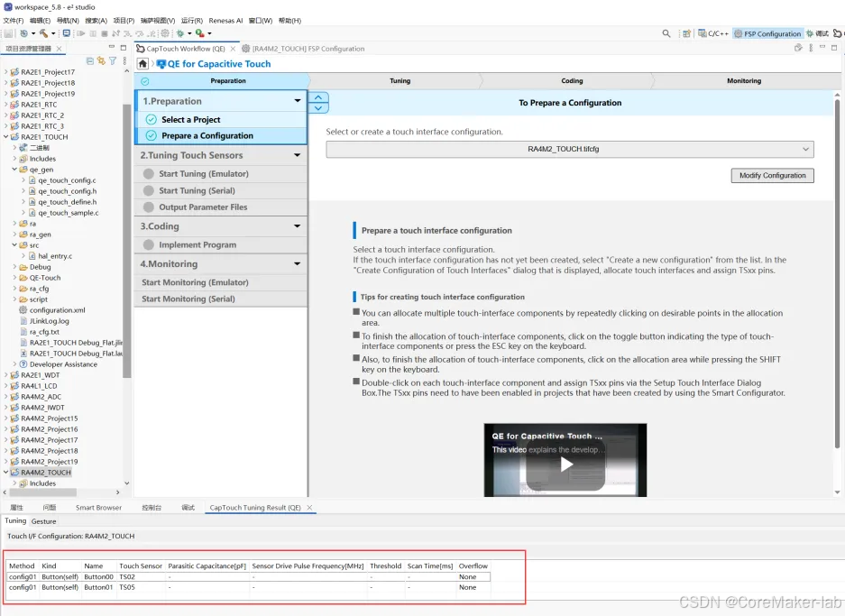Open the RA4M2_TOUCH.tifcfg configuration dropdown

(x=570, y=150)
